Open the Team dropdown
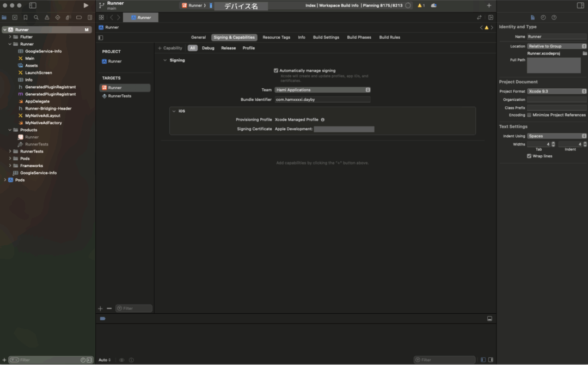The width and height of the screenshot is (588, 365). click(x=322, y=90)
